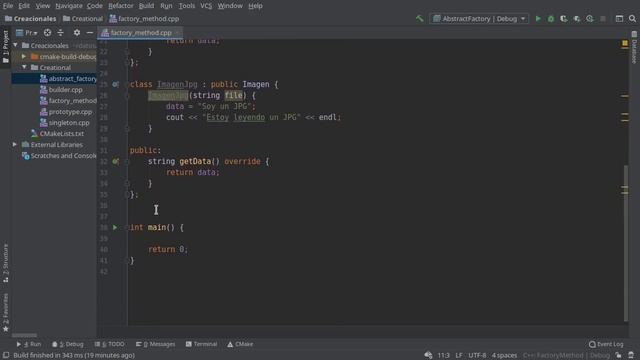Open the Terminal tool window button
Viewport: 640px width, 360px height.
pyautogui.click(x=201, y=344)
